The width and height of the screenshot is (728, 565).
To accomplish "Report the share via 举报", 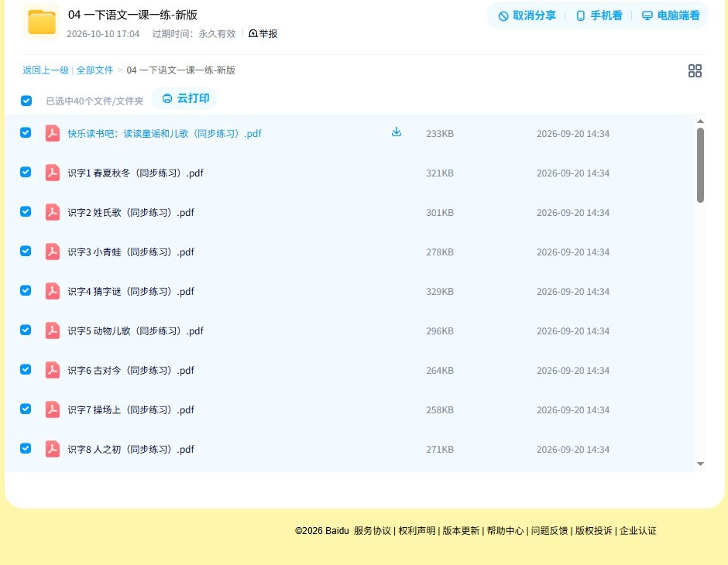I will [x=263, y=33].
